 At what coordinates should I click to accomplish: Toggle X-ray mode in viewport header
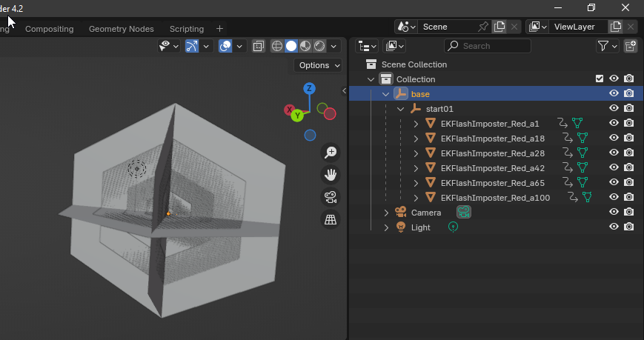coord(258,46)
